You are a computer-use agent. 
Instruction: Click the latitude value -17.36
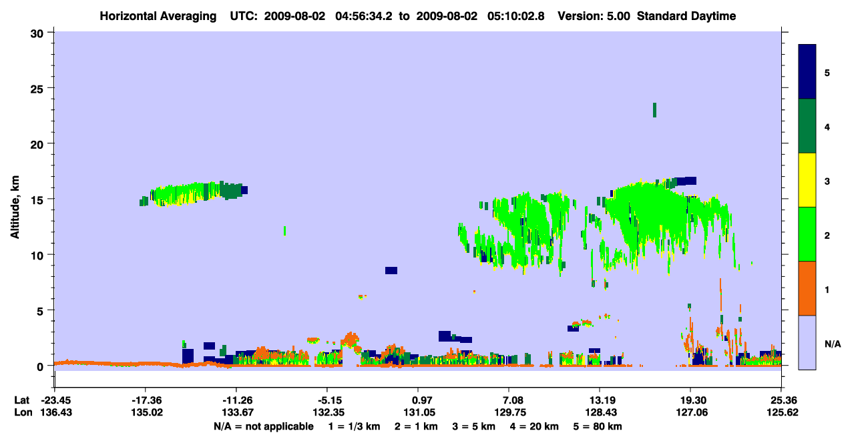tap(145, 400)
